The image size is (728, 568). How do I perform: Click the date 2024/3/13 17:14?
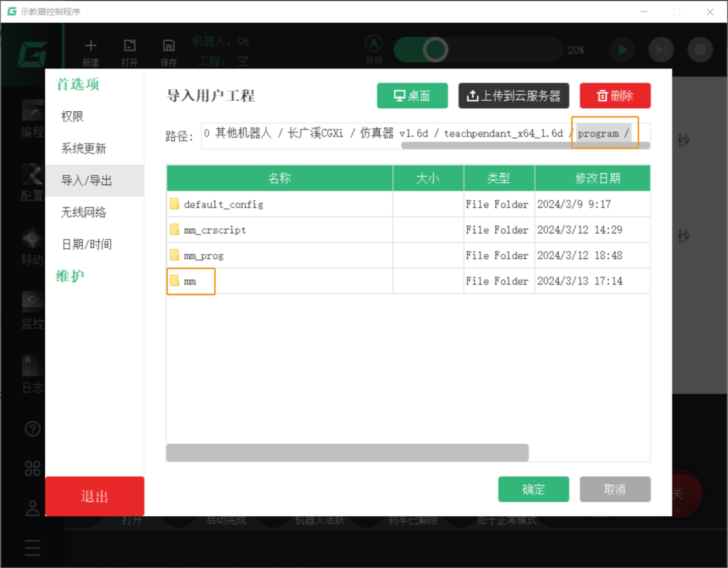(580, 281)
